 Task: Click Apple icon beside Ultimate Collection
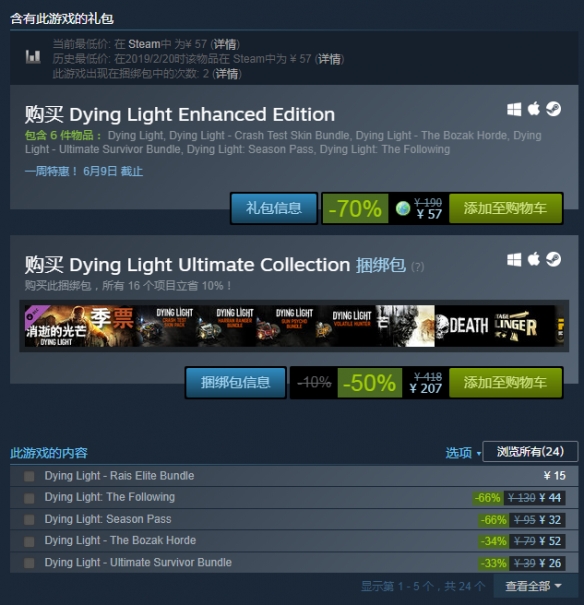(533, 259)
